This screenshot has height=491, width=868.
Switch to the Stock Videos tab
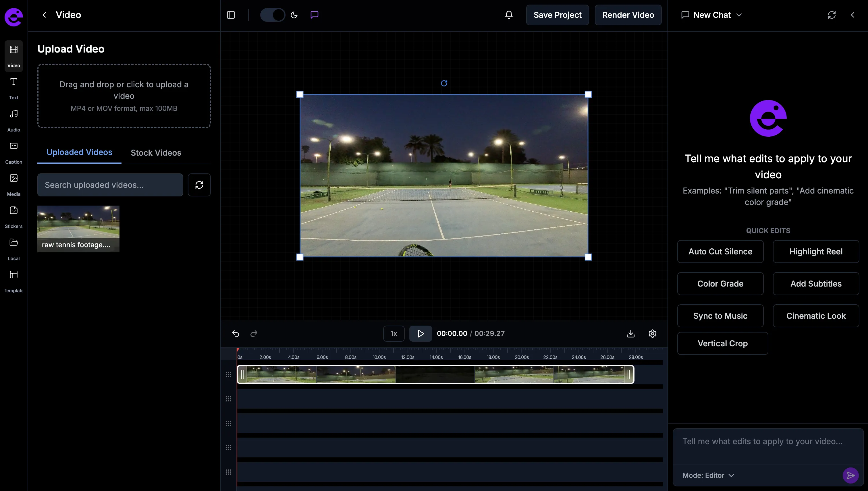pyautogui.click(x=156, y=153)
